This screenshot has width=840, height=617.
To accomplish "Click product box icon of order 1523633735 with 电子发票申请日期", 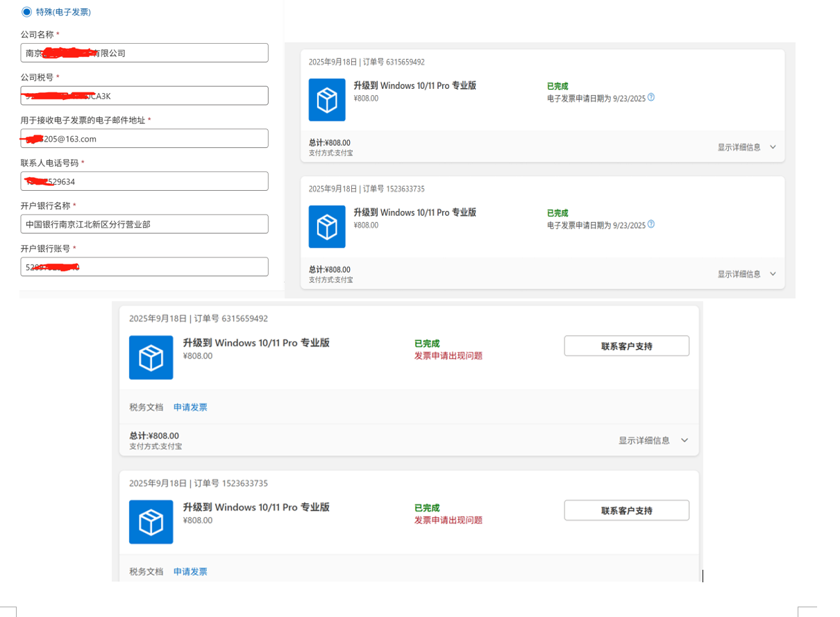I will point(327,227).
